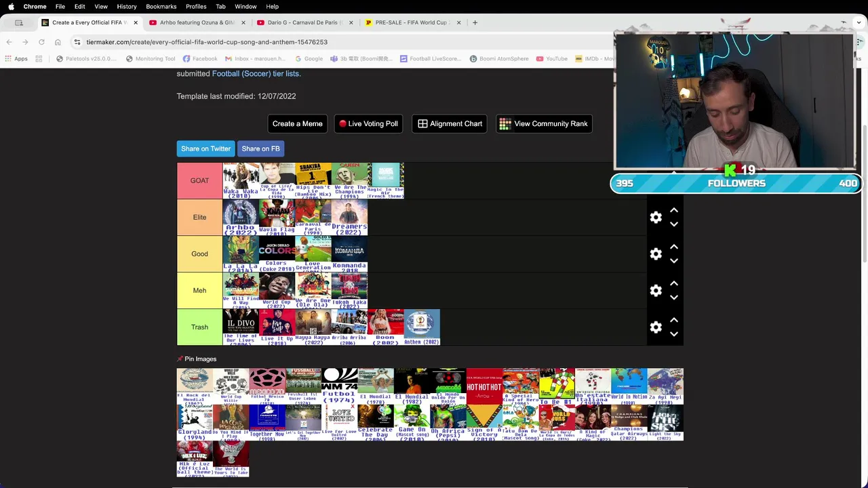Viewport: 868px width, 488px height.
Task: Pick the Arhbo (2022) song tile
Action: tap(241, 217)
